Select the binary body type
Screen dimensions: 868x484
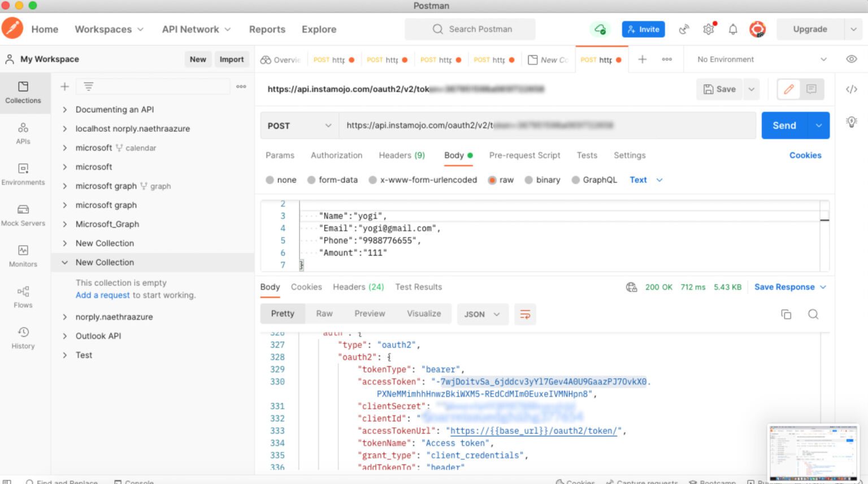coord(542,180)
